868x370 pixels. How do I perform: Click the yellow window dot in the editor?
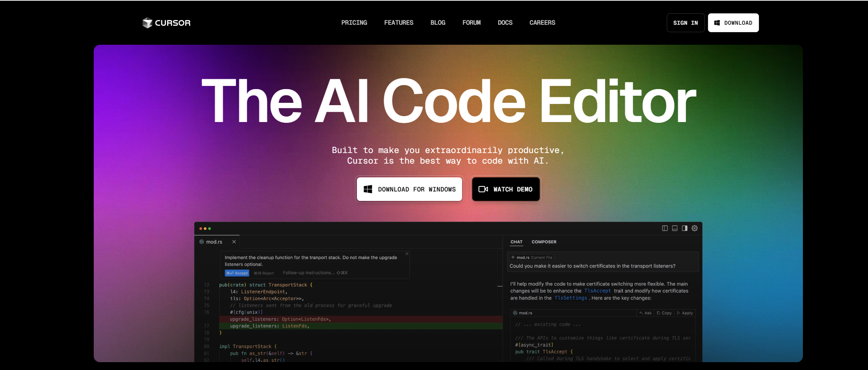205,228
